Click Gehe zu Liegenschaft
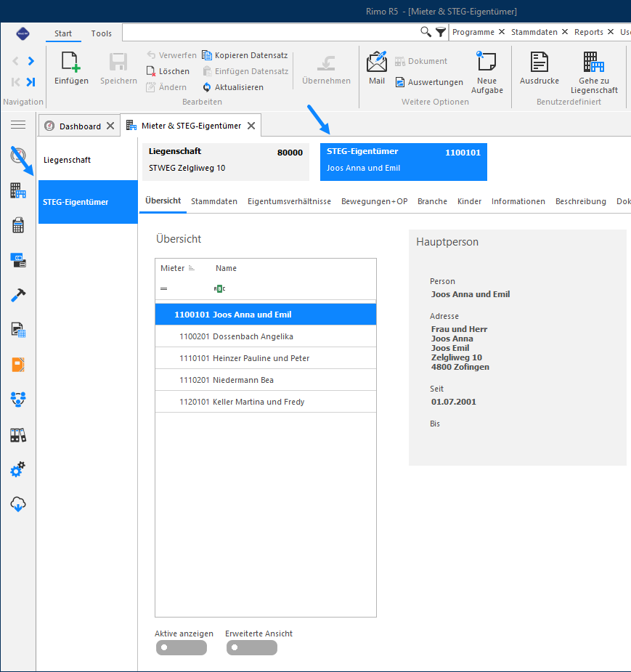Screen dimensions: 631x672 pyautogui.click(x=594, y=73)
